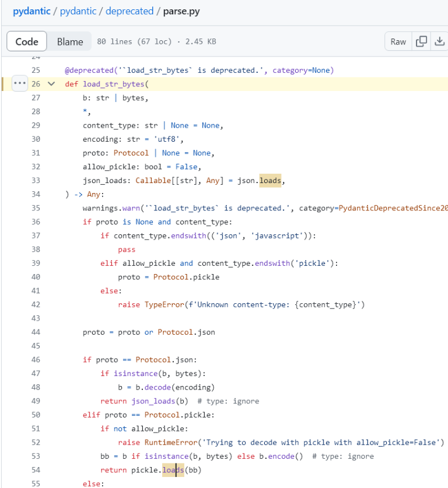
Task: Select line number 44 in the gutter
Action: [x=36, y=332]
